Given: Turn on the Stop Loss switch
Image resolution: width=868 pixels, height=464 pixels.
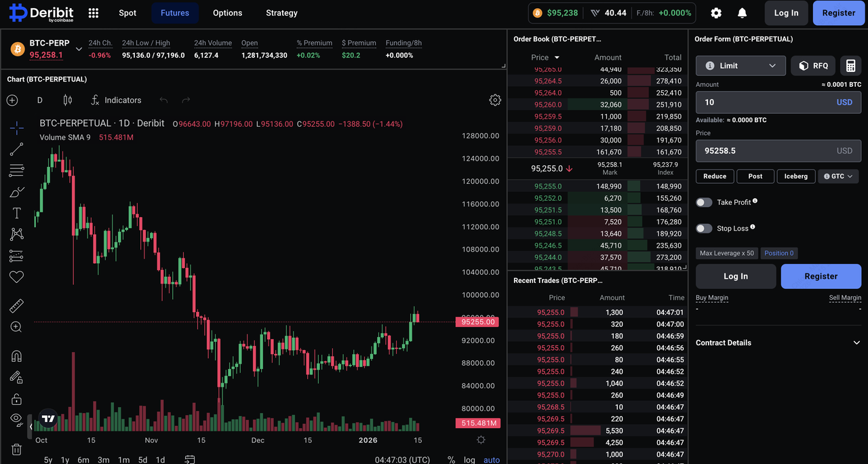Looking at the screenshot, I should pos(704,229).
